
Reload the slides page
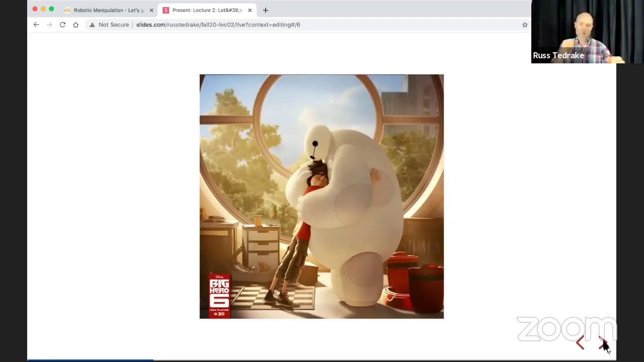62,25
